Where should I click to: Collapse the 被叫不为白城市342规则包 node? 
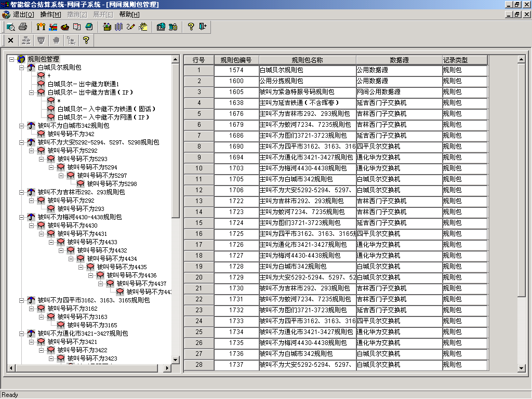pyautogui.click(x=21, y=126)
